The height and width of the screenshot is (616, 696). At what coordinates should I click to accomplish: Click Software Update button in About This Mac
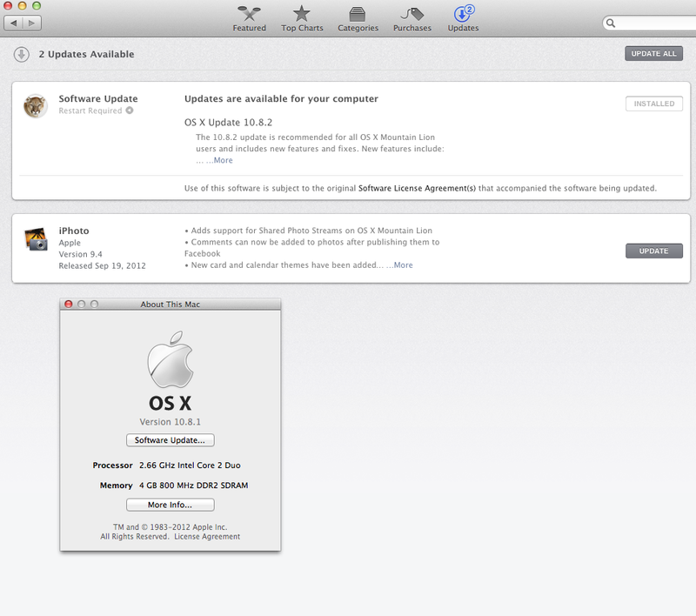click(x=170, y=439)
